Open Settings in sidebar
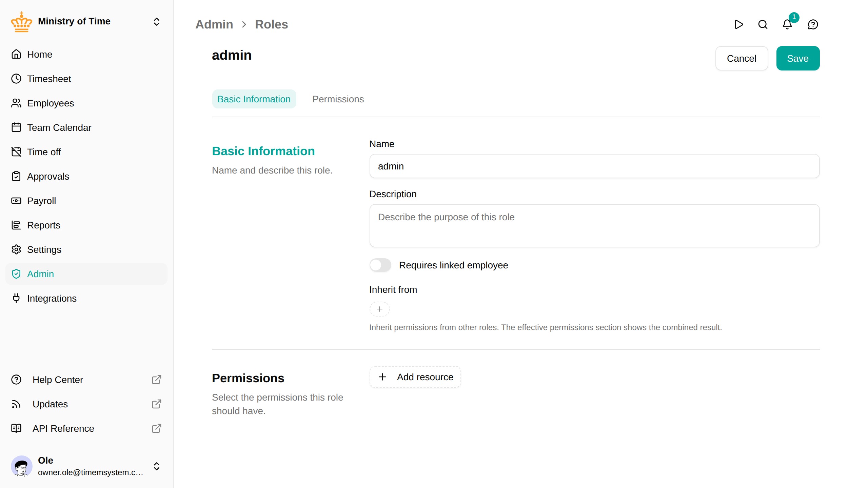868x488 pixels. (86, 249)
